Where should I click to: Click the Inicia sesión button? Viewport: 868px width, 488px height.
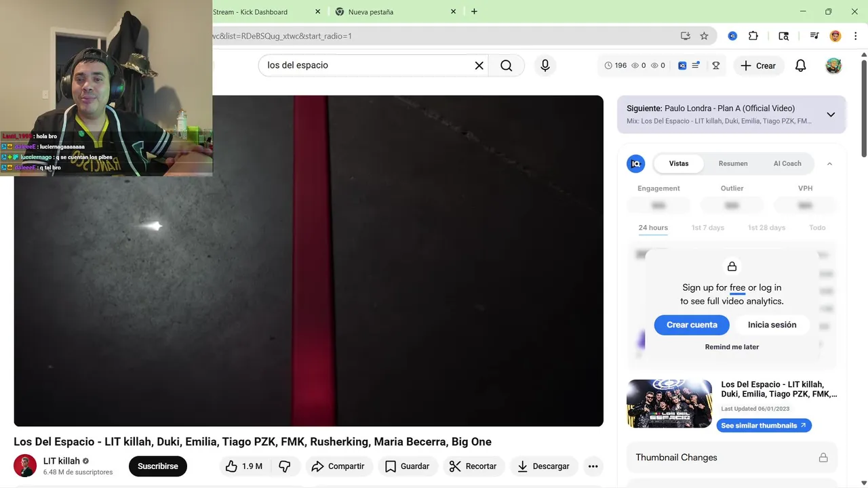click(772, 325)
